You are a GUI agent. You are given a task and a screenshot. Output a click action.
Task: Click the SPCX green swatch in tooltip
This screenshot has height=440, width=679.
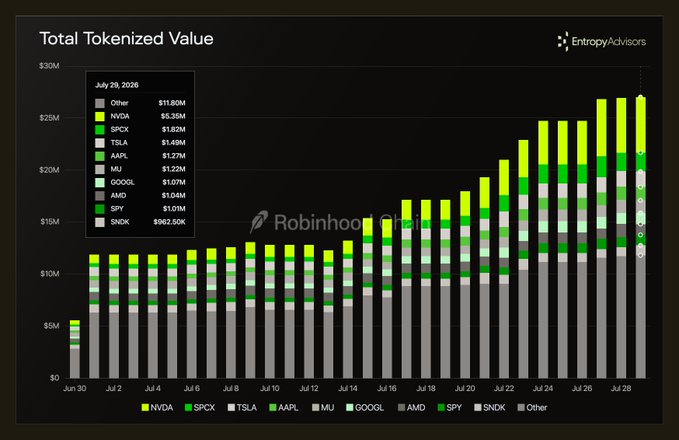pos(100,129)
